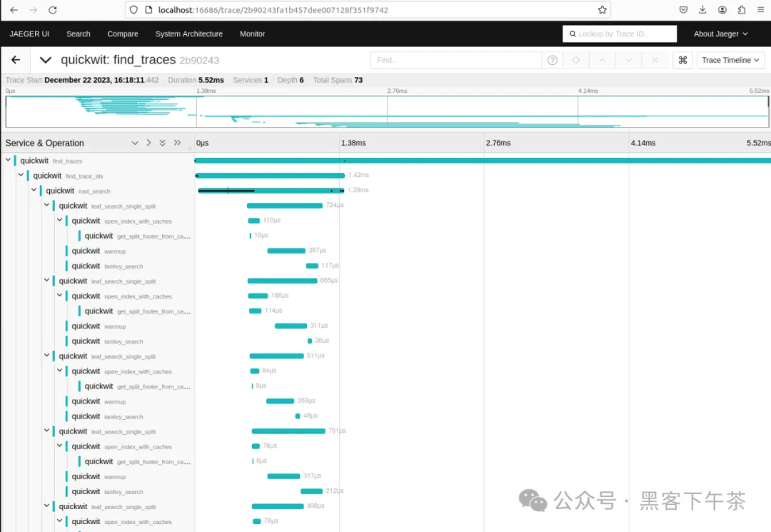Collapse all spans double chevron
This screenshot has width=771, height=532.
click(162, 143)
